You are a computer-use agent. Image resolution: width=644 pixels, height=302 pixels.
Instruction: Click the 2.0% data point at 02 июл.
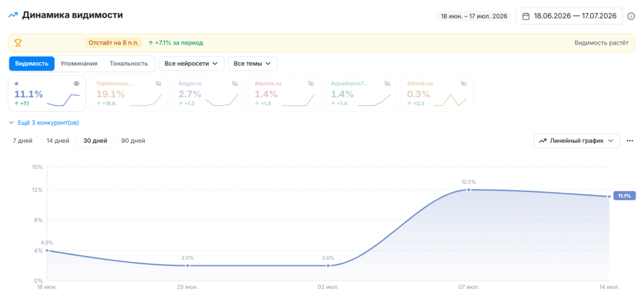tap(328, 266)
